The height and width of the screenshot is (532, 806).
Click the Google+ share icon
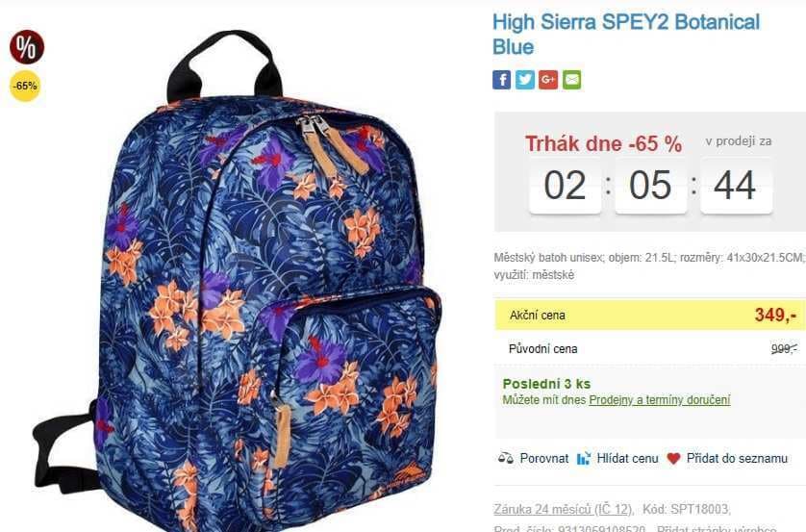(x=548, y=80)
